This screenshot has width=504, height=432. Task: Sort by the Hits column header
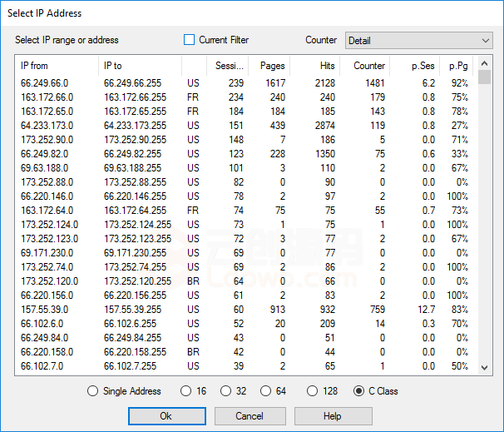click(315, 66)
